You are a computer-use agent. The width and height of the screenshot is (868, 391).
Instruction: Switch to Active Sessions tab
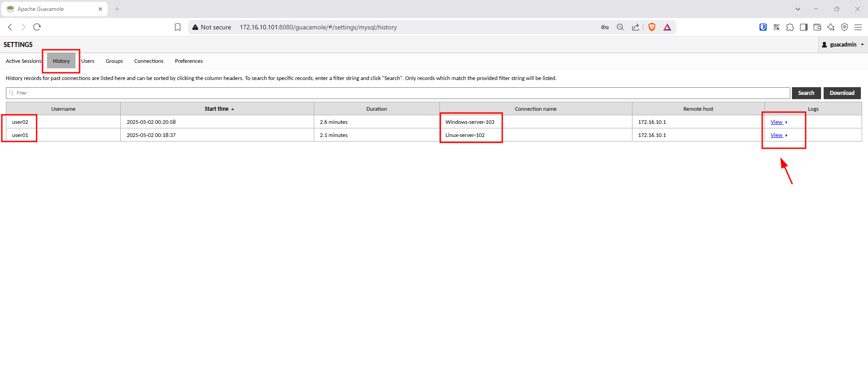click(x=24, y=61)
